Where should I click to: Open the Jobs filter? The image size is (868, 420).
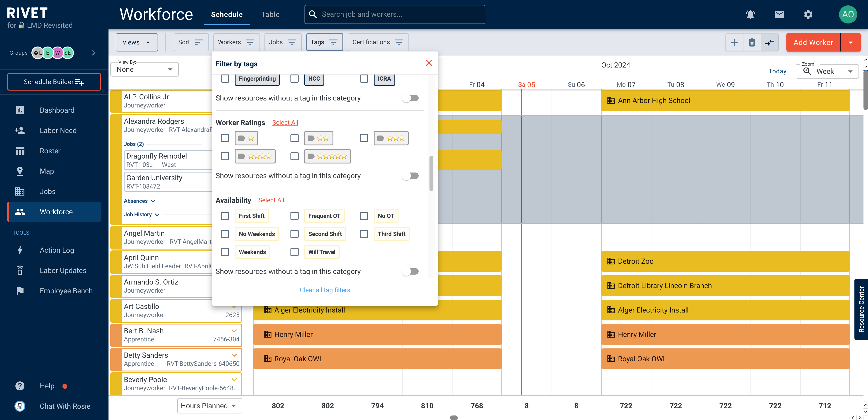[283, 42]
